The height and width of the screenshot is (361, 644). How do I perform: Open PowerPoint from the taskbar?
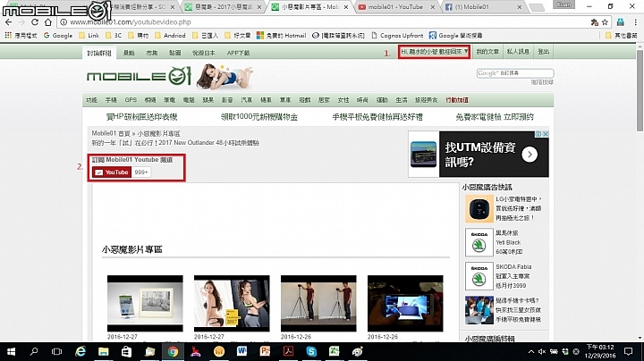(x=265, y=351)
